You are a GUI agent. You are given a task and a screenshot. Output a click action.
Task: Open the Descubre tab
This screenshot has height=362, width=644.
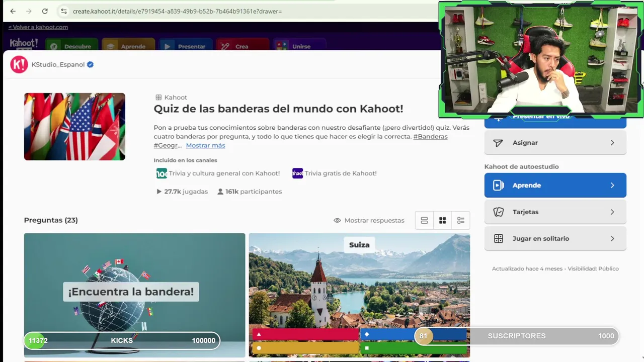pos(72,45)
